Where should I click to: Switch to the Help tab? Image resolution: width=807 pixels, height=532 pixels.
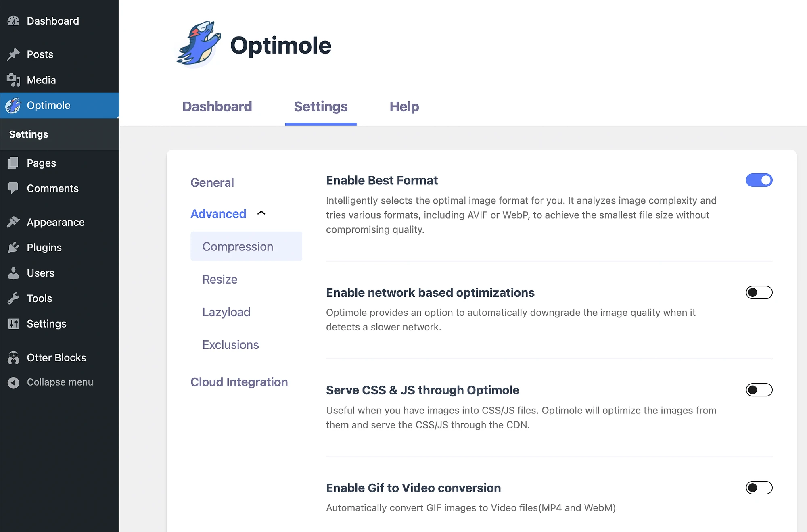pos(404,106)
